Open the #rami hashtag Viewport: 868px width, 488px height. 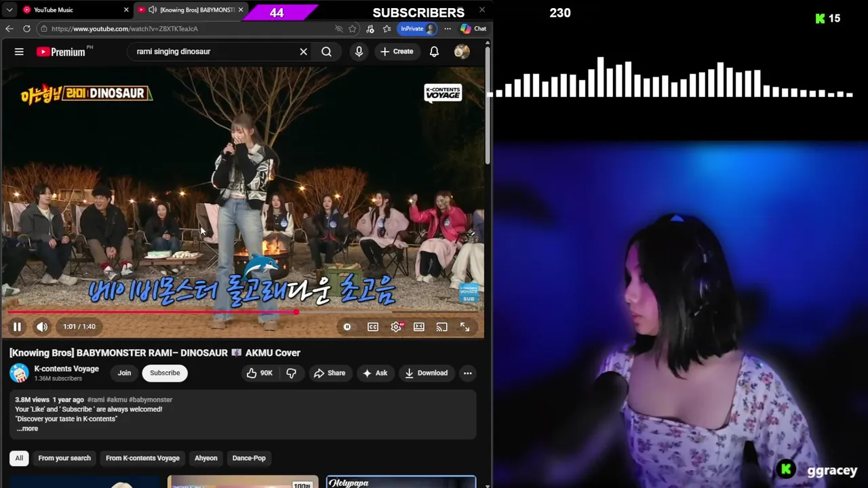click(96, 400)
